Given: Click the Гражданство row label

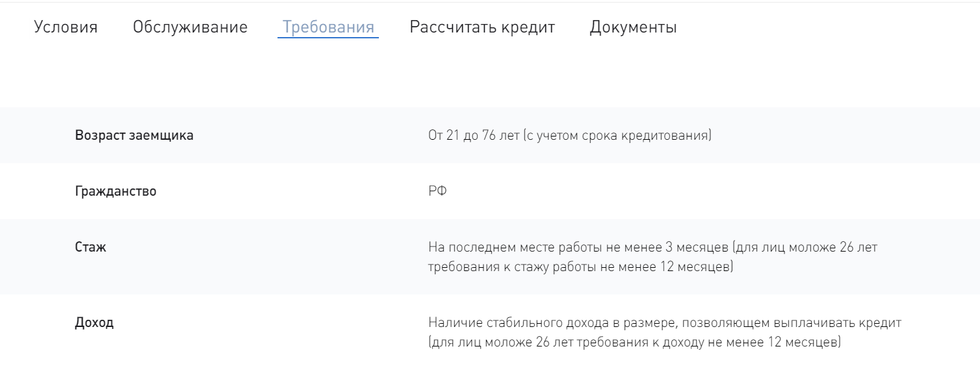Looking at the screenshot, I should click(x=116, y=192).
